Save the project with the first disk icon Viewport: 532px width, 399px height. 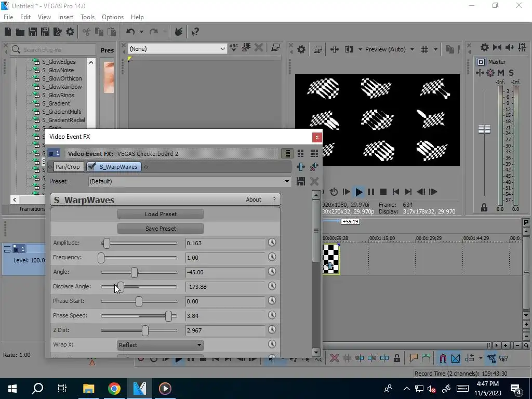(x=33, y=32)
